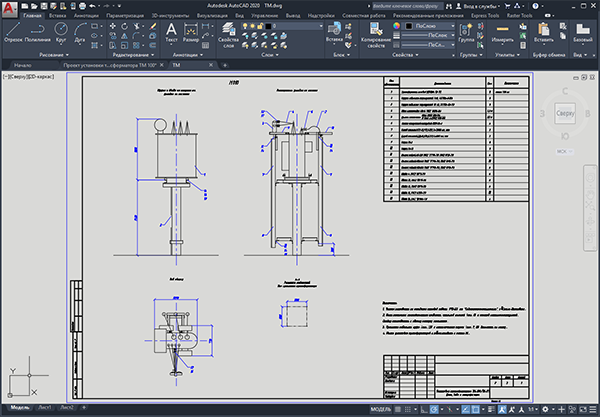The height and width of the screenshot is (417, 600).
Task: Click the viewport label [-][Сверху][2D-каркас]
Action: (29, 77)
